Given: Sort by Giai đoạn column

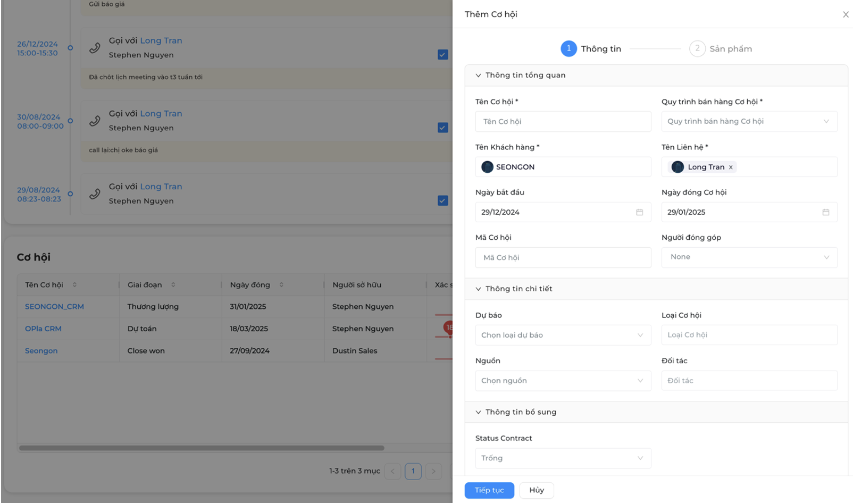Looking at the screenshot, I should (x=173, y=285).
